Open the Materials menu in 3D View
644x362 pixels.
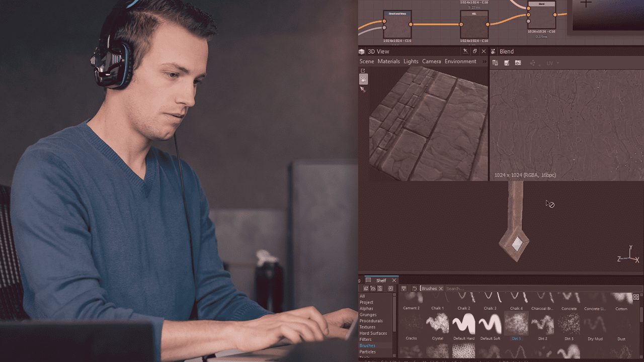[x=388, y=61]
